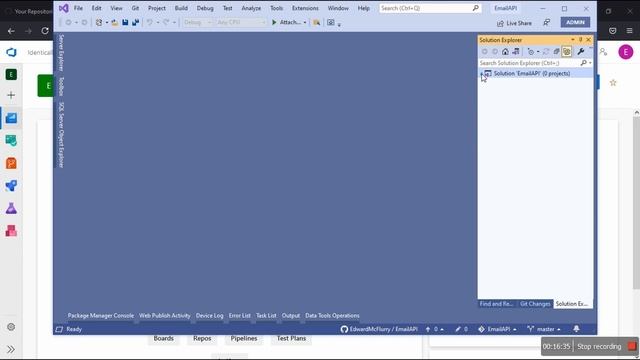Click the green Attach play button
The image size is (640, 360).
click(274, 22)
